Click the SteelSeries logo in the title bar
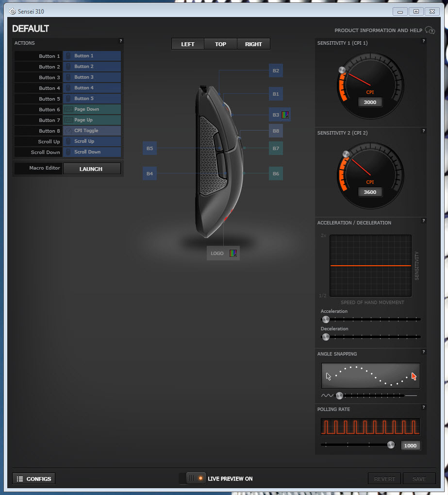This screenshot has height=495, width=448. pos(12,11)
